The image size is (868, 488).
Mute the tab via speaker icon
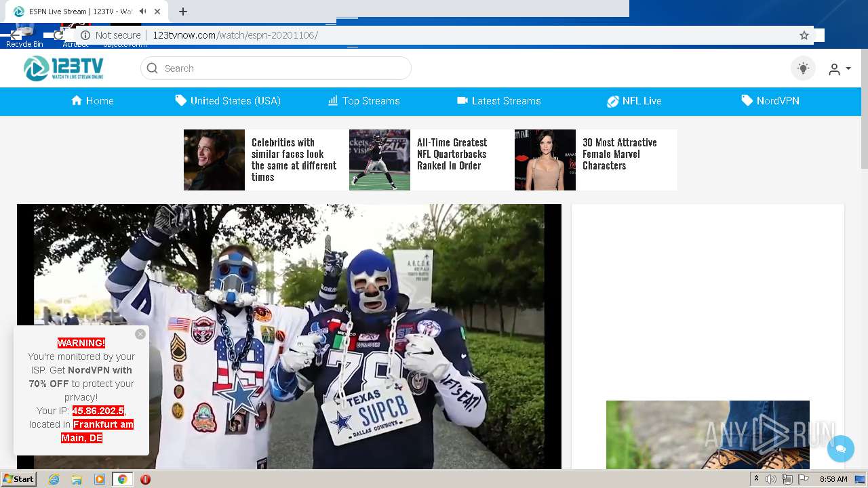143,12
